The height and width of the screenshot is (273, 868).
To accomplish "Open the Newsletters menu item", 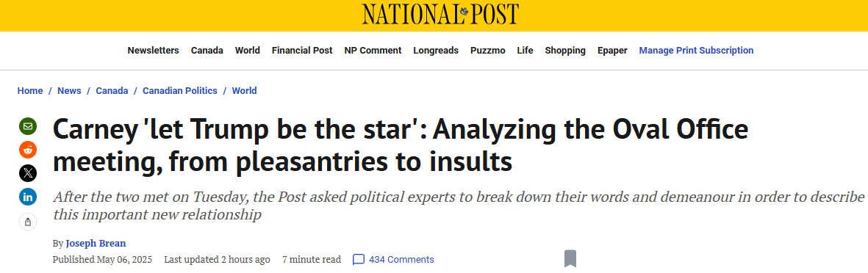I will click(x=154, y=51).
